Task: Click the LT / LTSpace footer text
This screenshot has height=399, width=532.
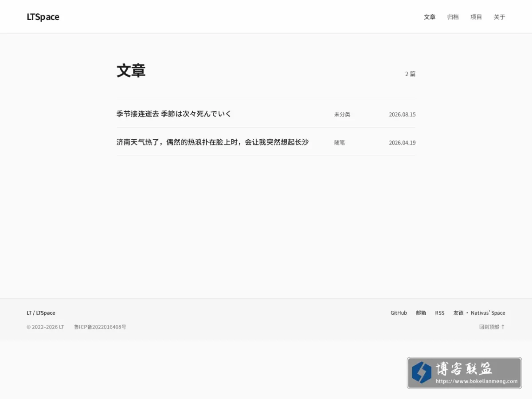Action: [x=41, y=313]
